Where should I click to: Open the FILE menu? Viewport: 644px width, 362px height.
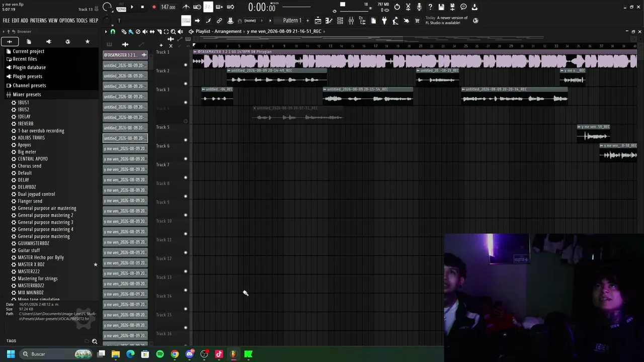click(x=6, y=21)
